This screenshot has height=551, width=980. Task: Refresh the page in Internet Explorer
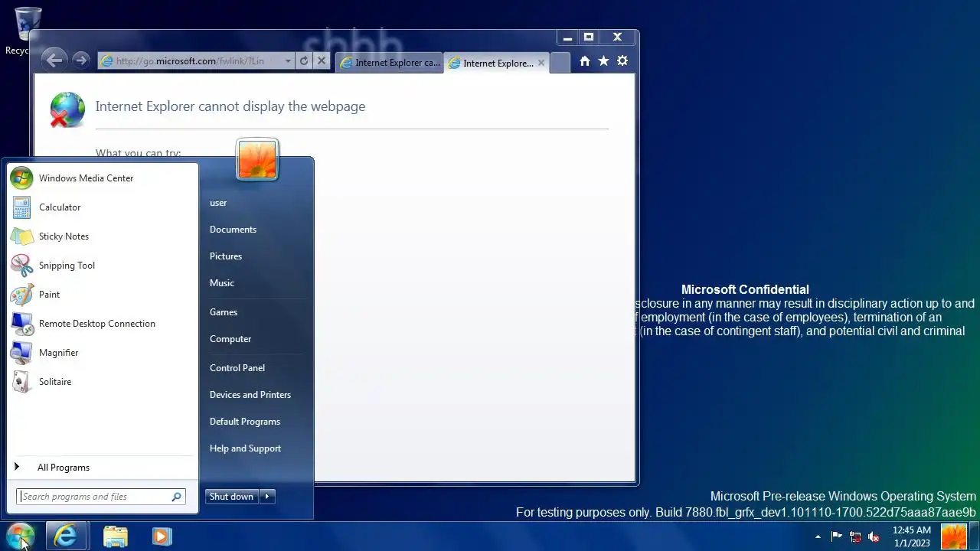tap(304, 61)
